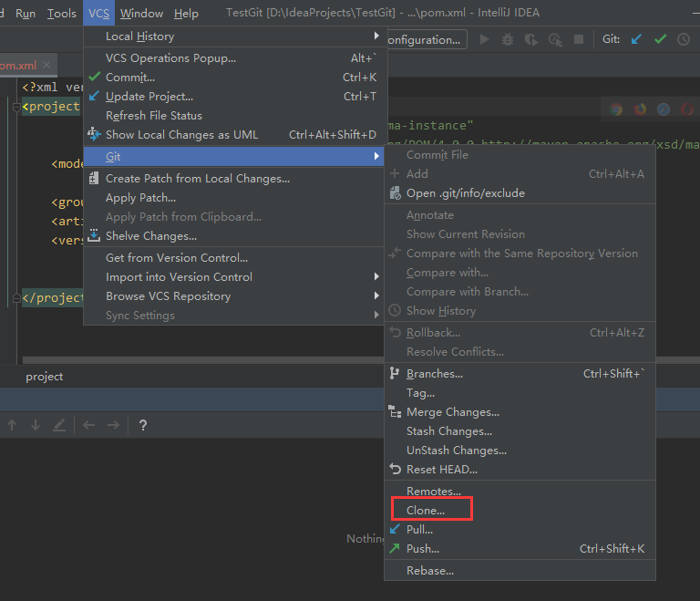Open in Firefox browser icon
The width and height of the screenshot is (700, 601).
(640, 109)
